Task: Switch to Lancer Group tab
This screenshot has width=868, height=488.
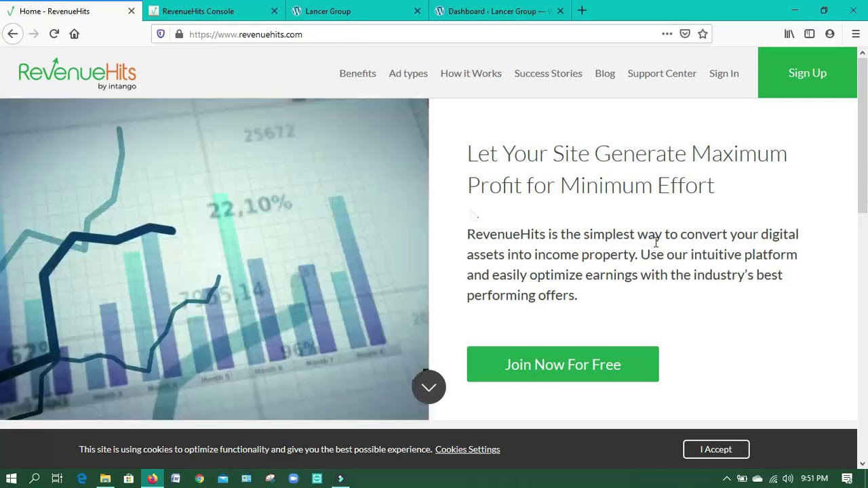Action: [357, 11]
